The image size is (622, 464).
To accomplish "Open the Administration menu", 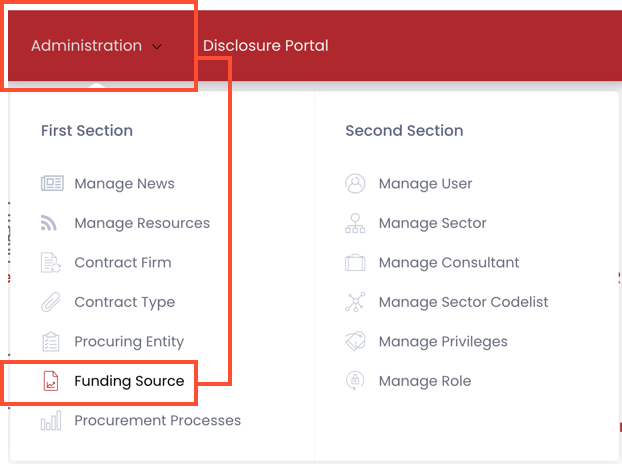I will pos(87,46).
